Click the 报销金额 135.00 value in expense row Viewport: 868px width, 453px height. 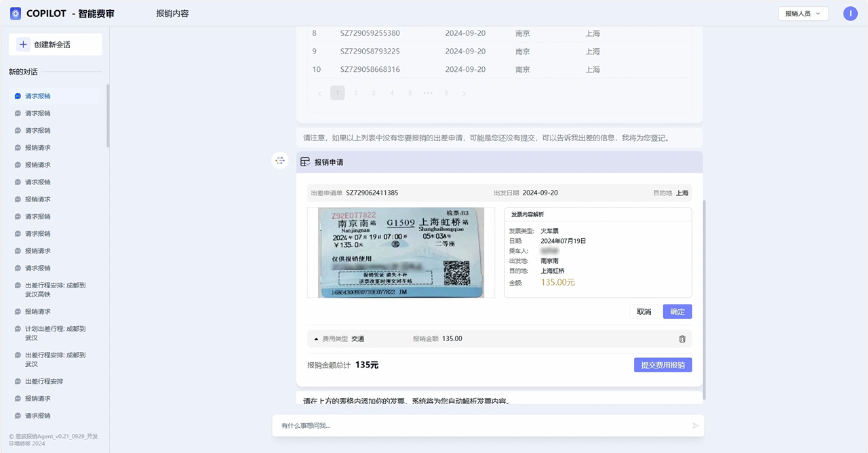452,338
